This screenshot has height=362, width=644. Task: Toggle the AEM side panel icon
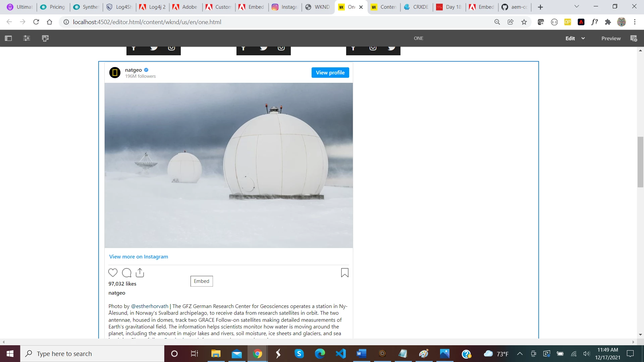pyautogui.click(x=8, y=38)
